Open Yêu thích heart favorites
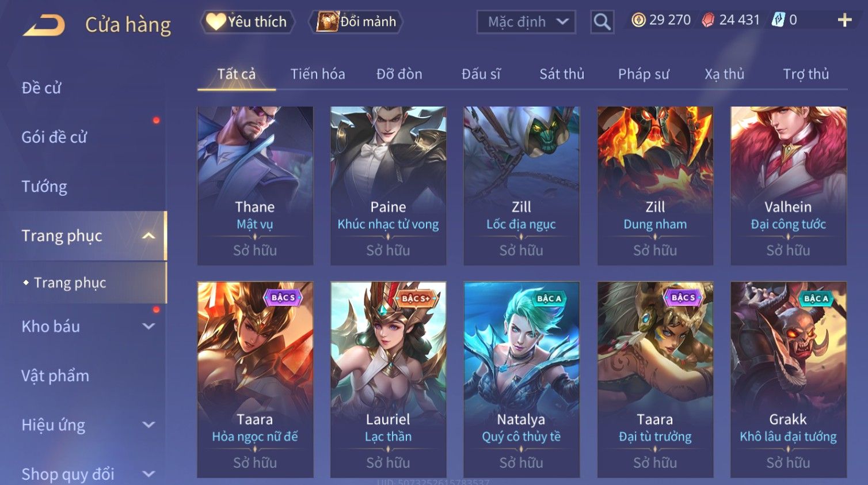The height and width of the screenshot is (485, 868). pyautogui.click(x=248, y=22)
